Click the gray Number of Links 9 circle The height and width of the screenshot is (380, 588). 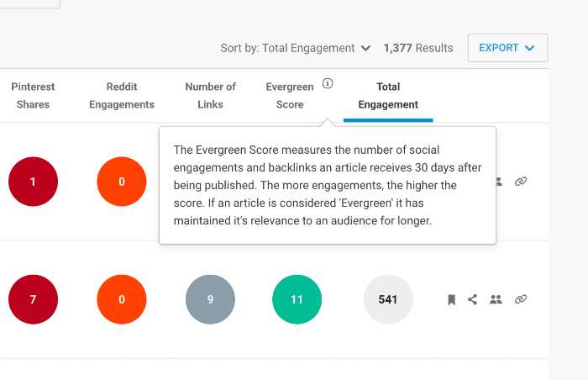coord(210,299)
